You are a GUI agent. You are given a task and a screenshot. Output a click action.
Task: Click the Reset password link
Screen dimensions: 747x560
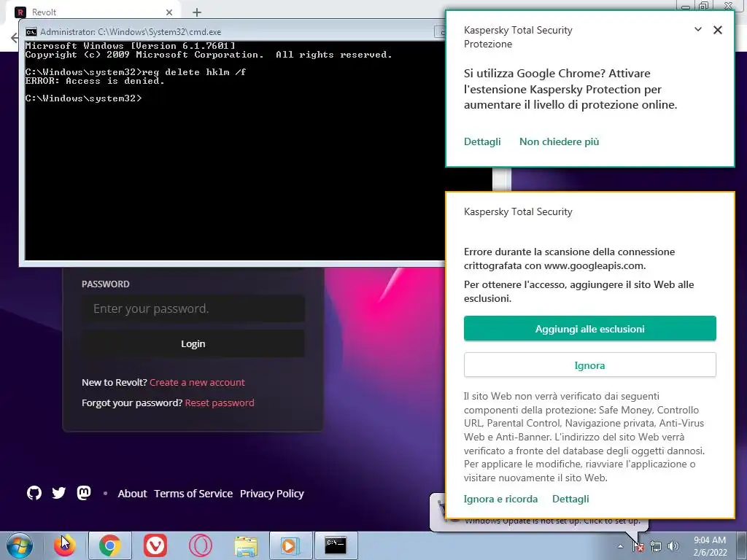pyautogui.click(x=220, y=402)
